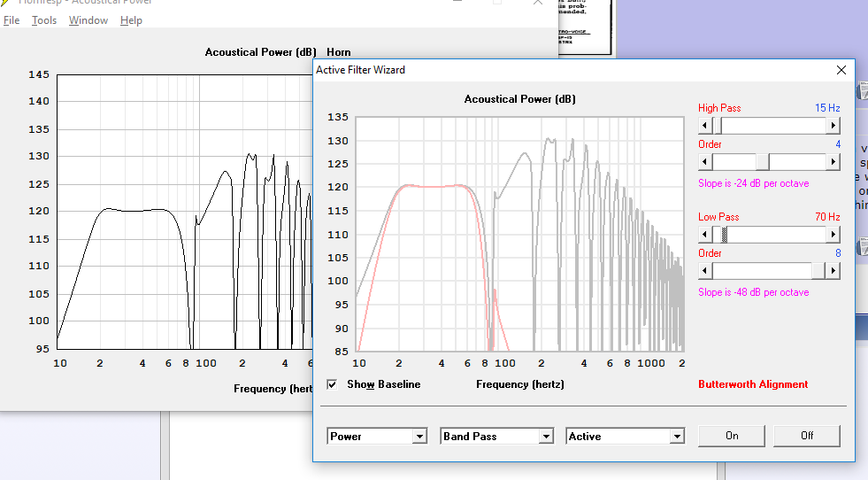This screenshot has height=480, width=868.
Task: Click the Low Pass Order value 8
Action: [x=838, y=253]
